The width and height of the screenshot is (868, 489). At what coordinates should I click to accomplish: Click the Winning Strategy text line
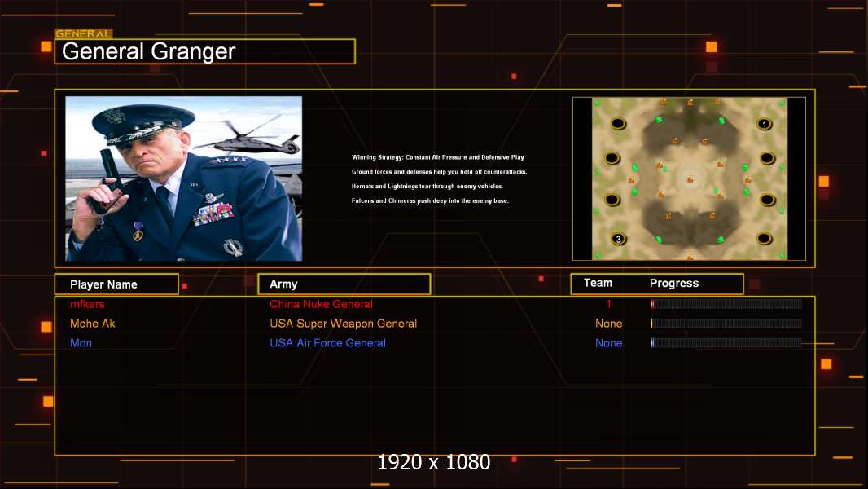coord(438,157)
